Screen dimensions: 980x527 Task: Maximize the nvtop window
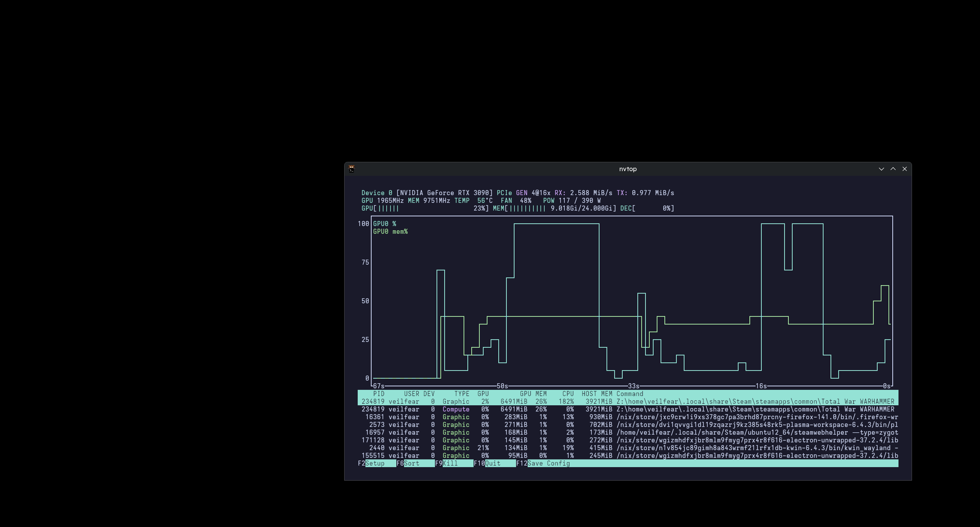click(893, 169)
